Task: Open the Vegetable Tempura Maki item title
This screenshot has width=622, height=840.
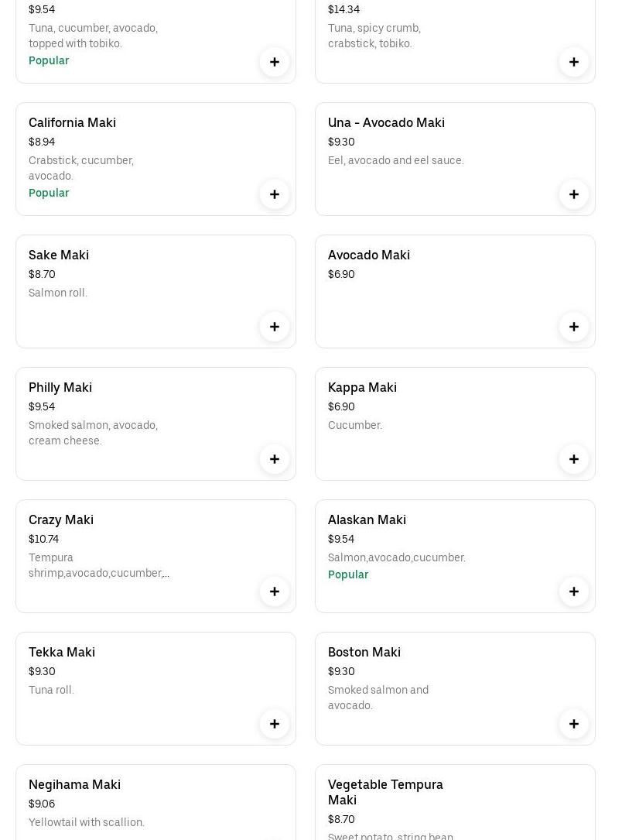Action: (384, 792)
